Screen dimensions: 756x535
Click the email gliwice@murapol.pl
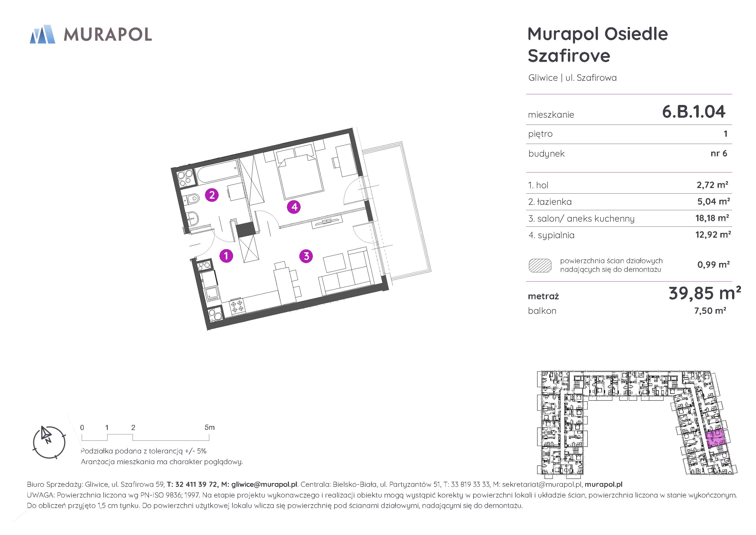point(264,484)
